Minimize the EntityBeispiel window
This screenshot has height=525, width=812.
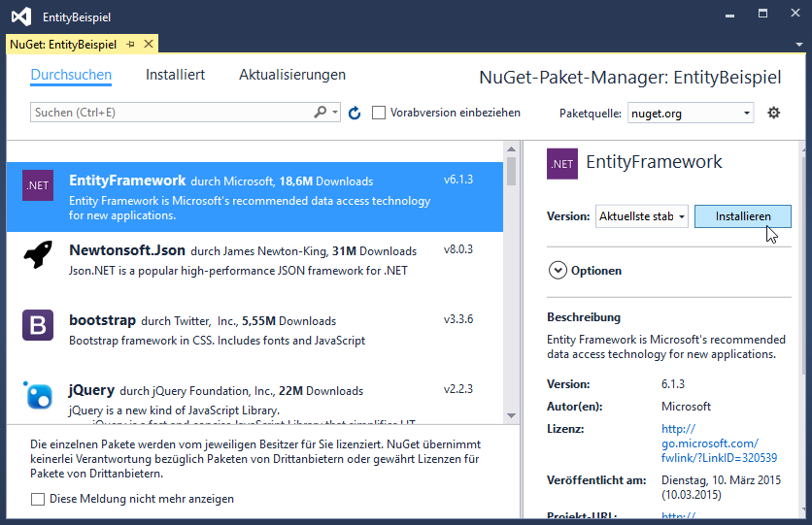730,15
